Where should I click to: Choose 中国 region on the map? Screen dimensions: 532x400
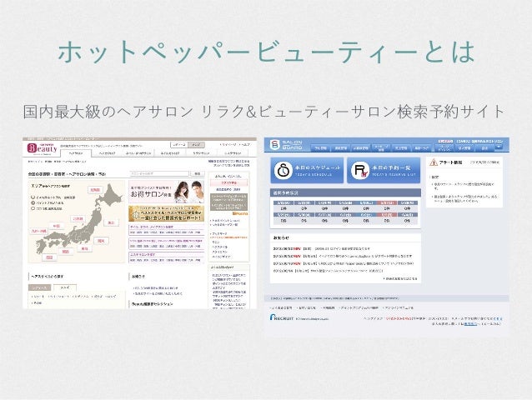point(57,226)
